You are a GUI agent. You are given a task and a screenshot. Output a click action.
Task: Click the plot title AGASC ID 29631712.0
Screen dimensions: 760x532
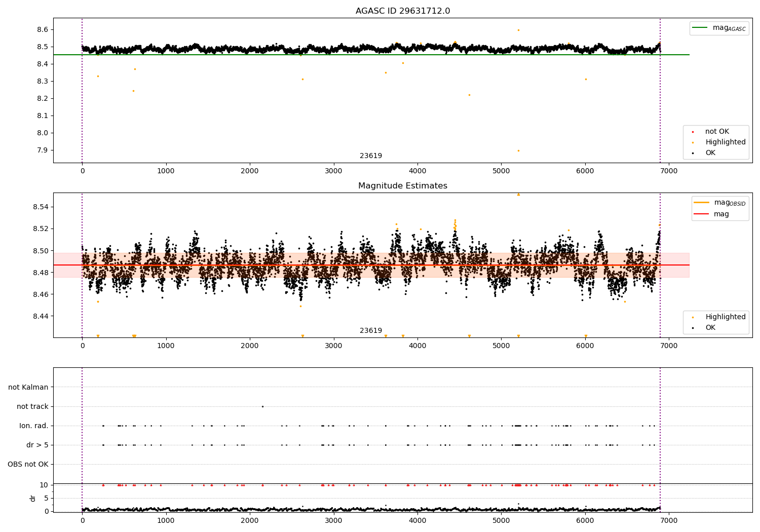403,11
